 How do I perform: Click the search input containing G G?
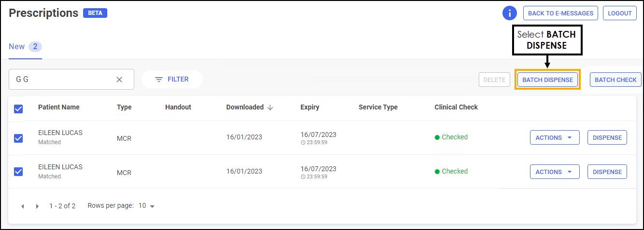click(63, 80)
